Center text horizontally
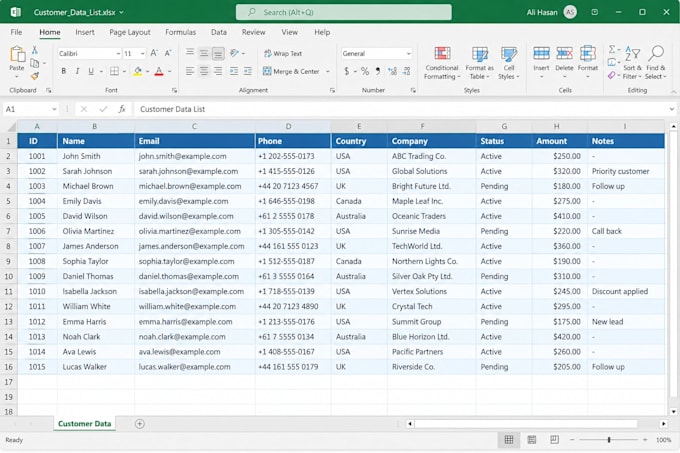The image size is (680, 453). (204, 71)
